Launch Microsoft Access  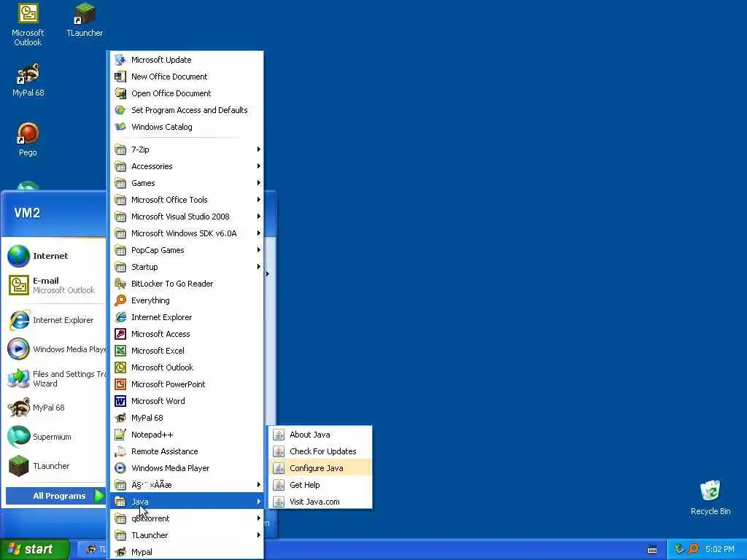(186, 334)
